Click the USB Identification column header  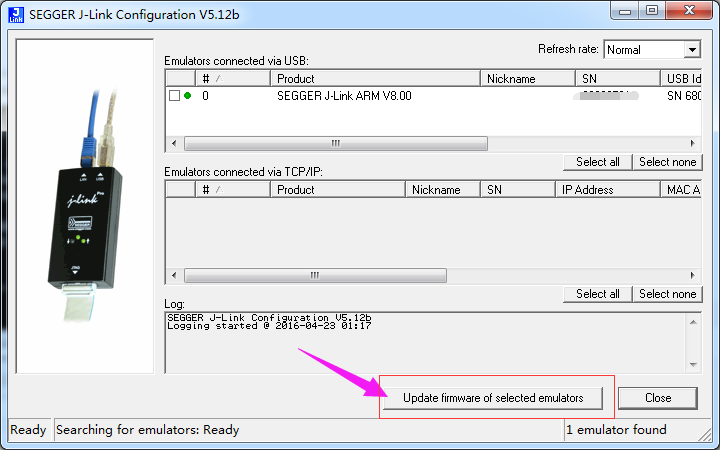[x=681, y=79]
